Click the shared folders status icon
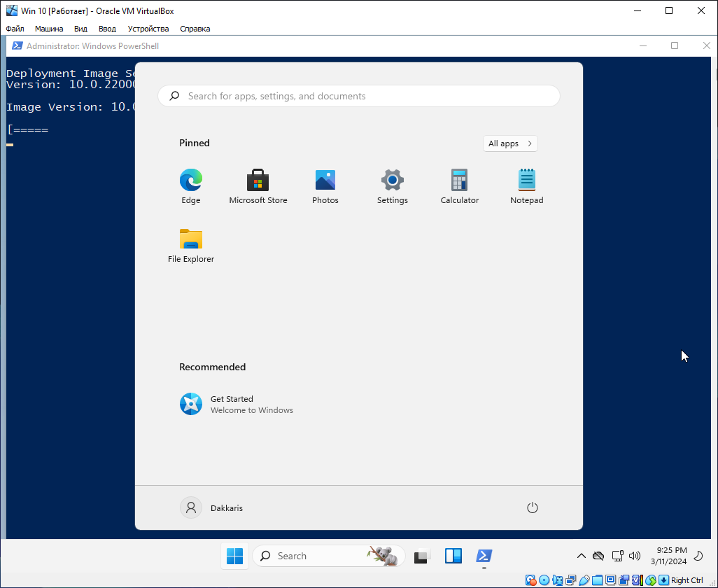Viewport: 718px width, 588px height. pyautogui.click(x=597, y=580)
